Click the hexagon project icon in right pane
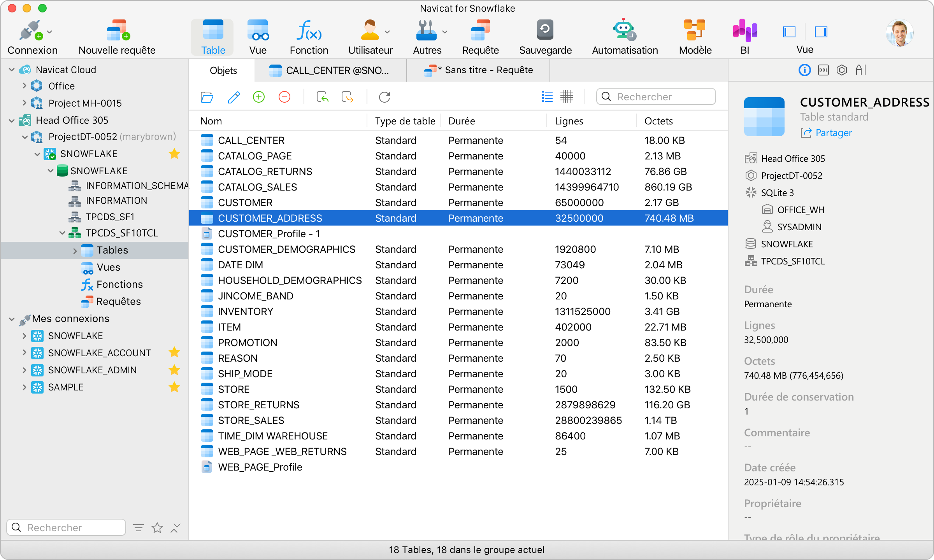The width and height of the screenshot is (934, 560). [842, 70]
